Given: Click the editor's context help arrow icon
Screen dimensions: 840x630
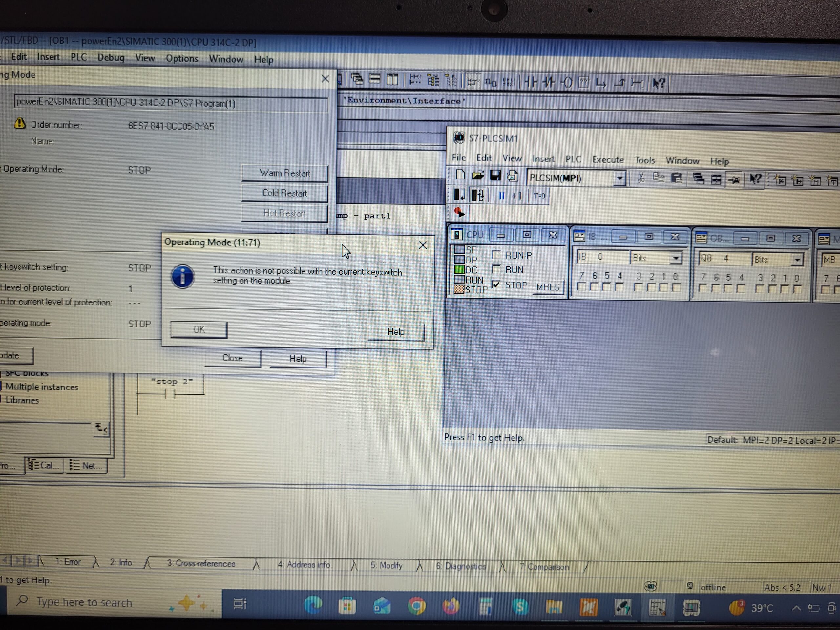Looking at the screenshot, I should click(x=659, y=84).
